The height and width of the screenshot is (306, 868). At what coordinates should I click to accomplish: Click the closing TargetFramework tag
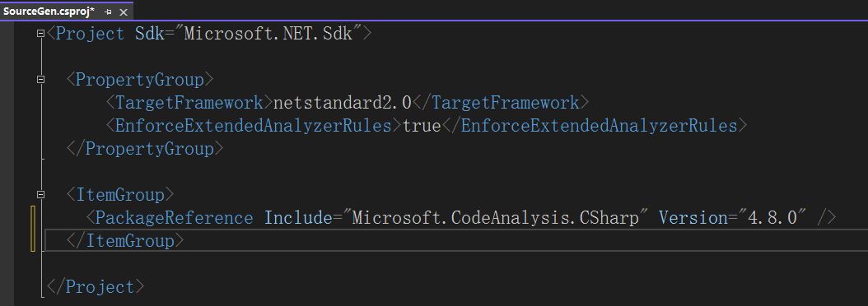click(x=501, y=103)
